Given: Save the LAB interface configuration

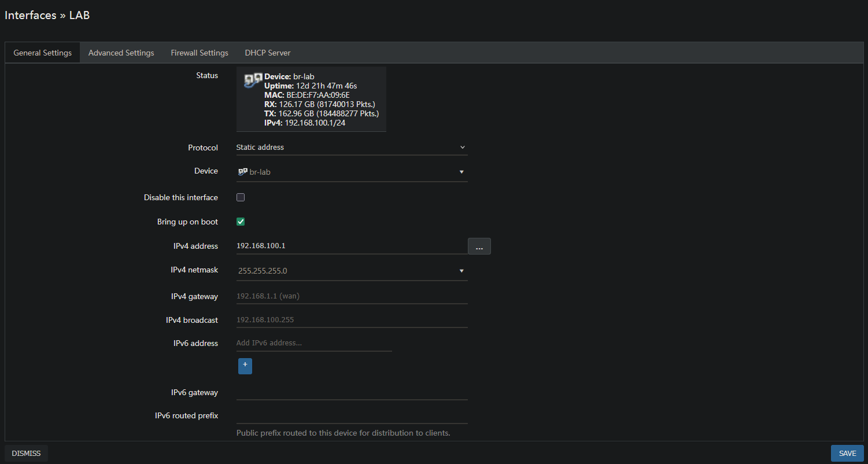Looking at the screenshot, I should point(847,453).
